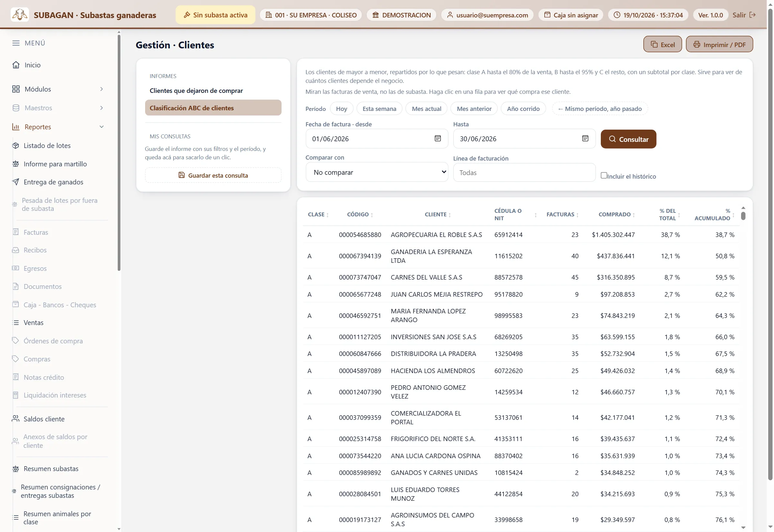The width and height of the screenshot is (774, 532).
Task: Collapse the Reportes menu chevron
Action: click(102, 127)
